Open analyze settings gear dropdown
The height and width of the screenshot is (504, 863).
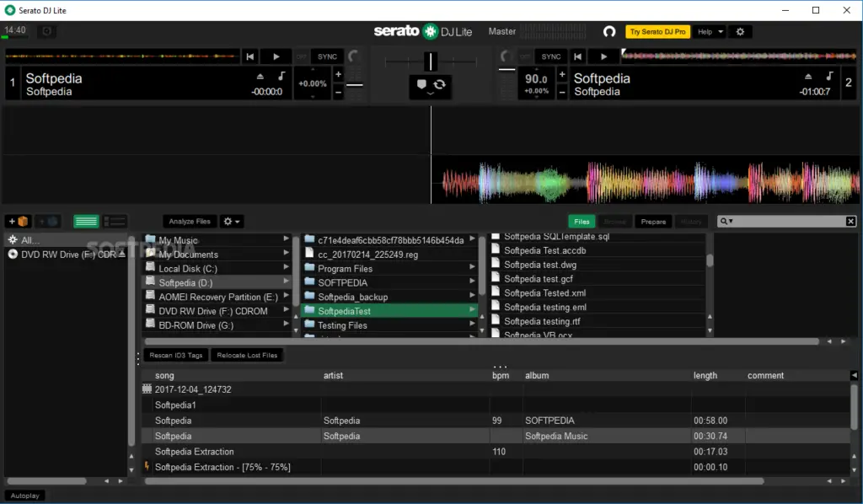tap(231, 221)
